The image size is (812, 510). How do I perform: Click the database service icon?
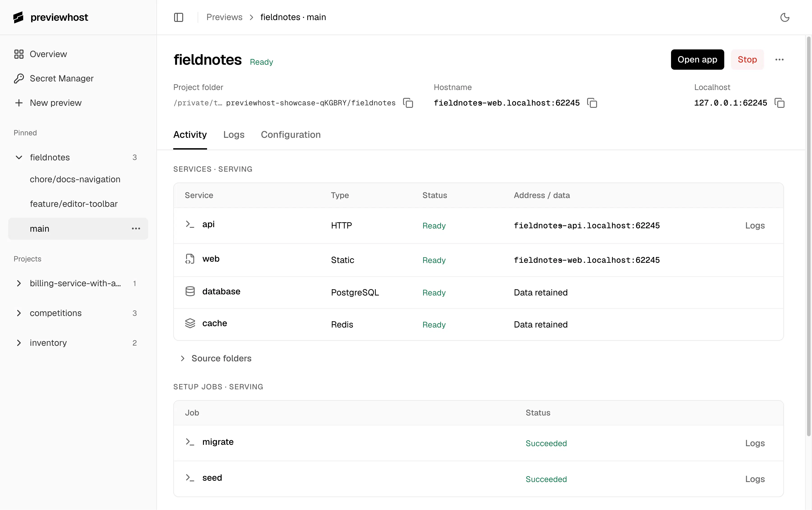coord(190,291)
